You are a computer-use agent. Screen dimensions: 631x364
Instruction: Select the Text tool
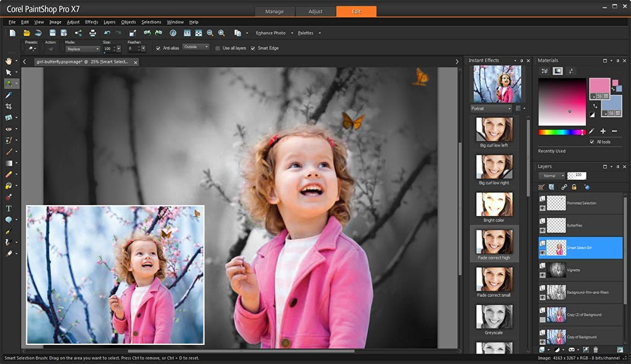[x=9, y=208]
